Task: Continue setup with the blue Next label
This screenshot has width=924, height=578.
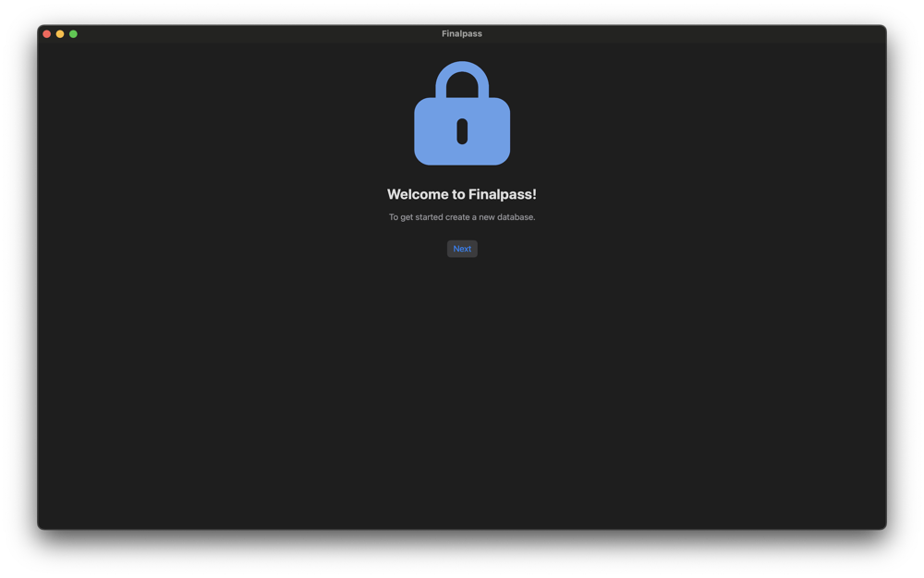Action: pos(462,249)
